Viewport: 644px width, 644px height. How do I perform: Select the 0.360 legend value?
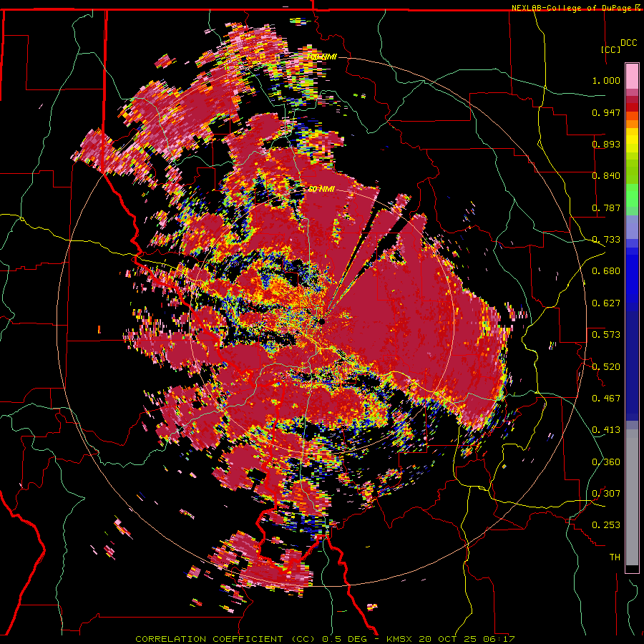pyautogui.click(x=606, y=462)
